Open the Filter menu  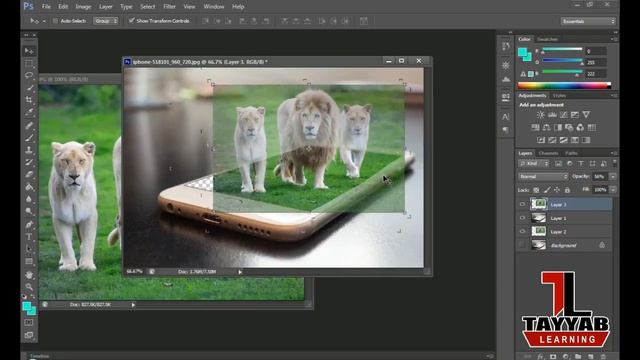169,7
